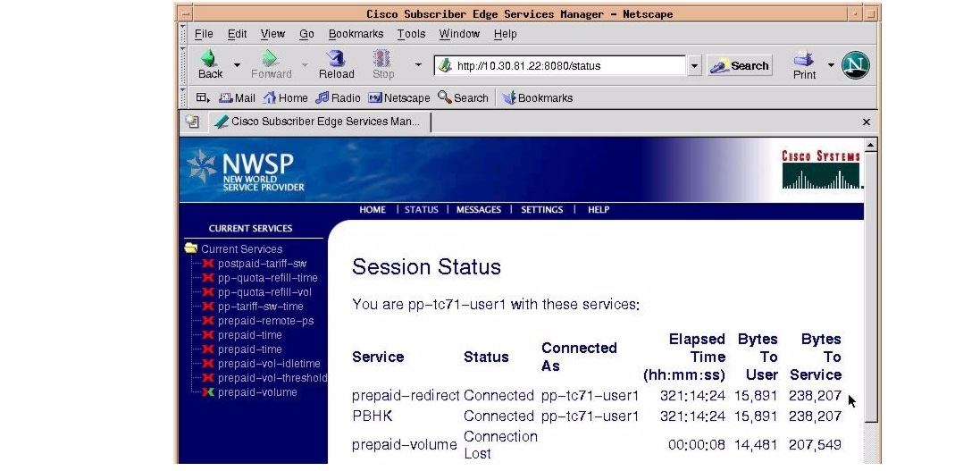Click the Search button beside URL bar

coord(740,65)
